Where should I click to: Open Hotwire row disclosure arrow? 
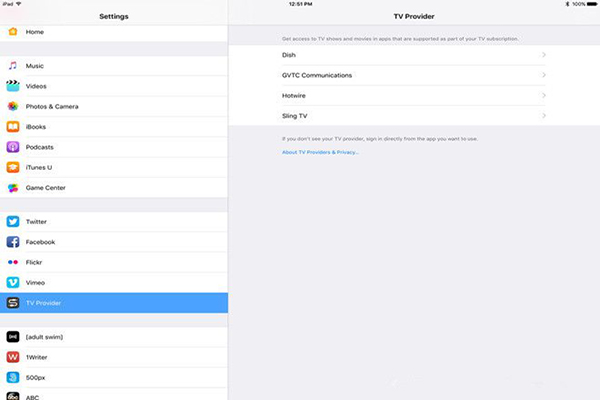click(544, 96)
